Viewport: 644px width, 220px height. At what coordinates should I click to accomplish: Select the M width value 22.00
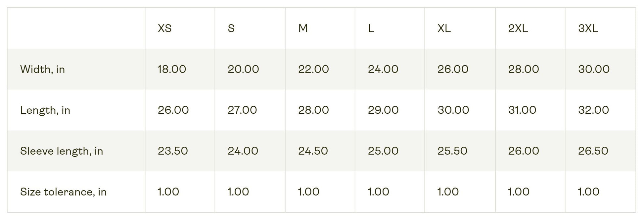pyautogui.click(x=313, y=69)
